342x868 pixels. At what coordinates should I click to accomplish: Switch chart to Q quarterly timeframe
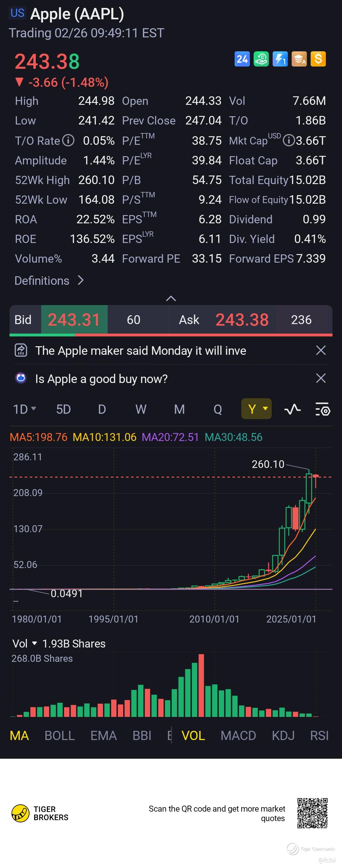(x=218, y=409)
